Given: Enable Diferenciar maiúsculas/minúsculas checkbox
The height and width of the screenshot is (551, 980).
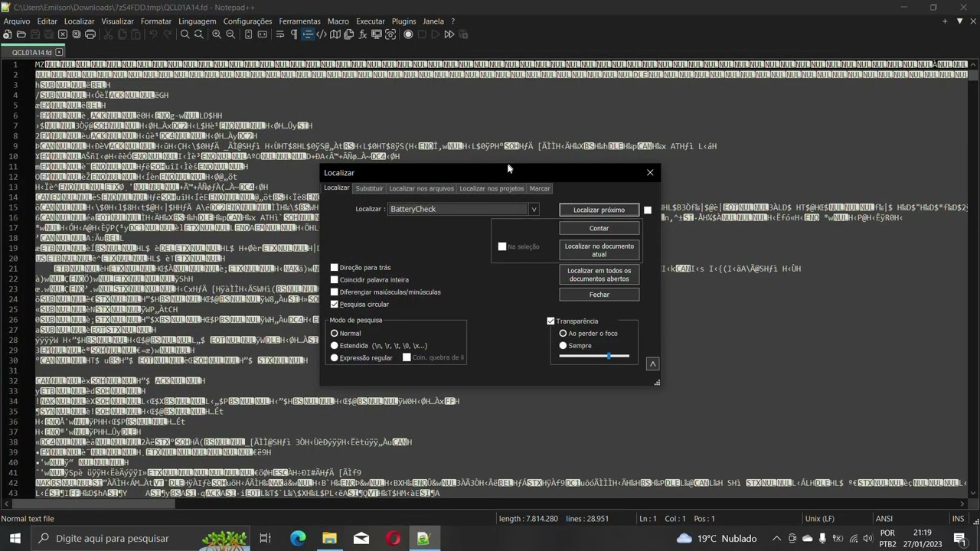Looking at the screenshot, I should pos(335,292).
